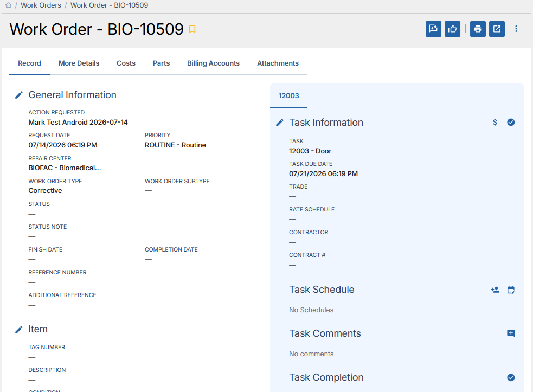Click priority value ROUTINE - Routine
This screenshot has width=533, height=392.
click(175, 145)
